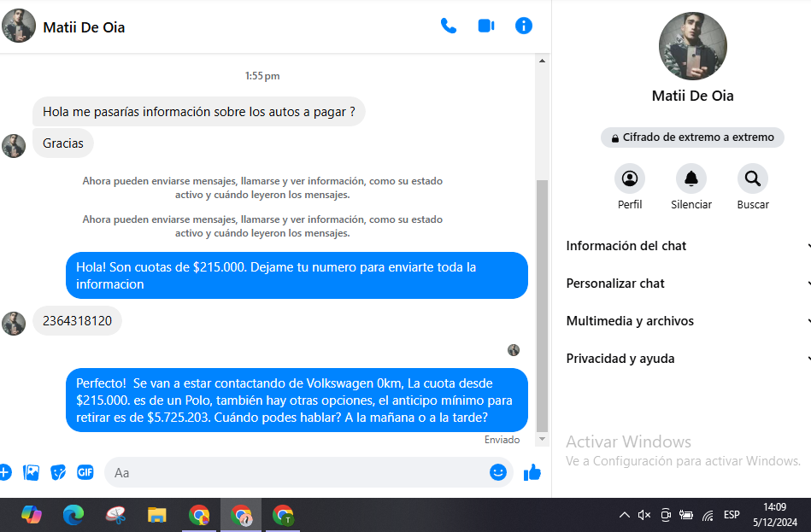Screen dimensions: 811x532
Task: Attach a photo using image icon
Action: [32, 472]
